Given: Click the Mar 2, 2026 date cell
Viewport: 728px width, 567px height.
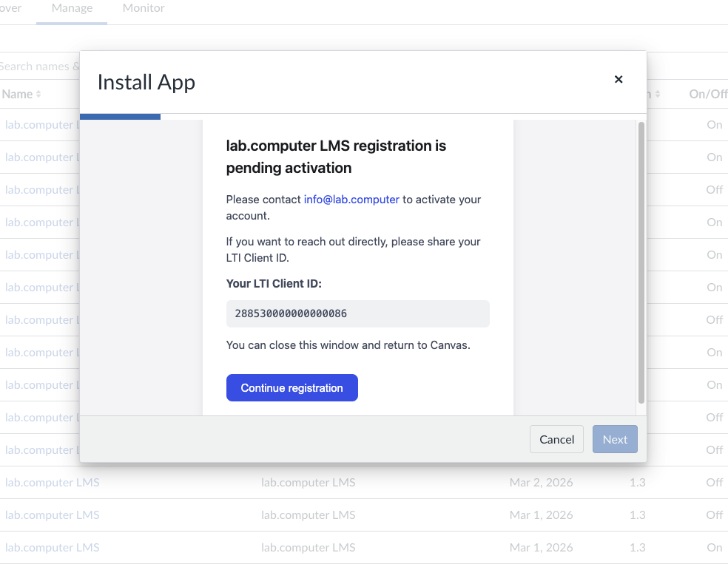Looking at the screenshot, I should pyautogui.click(x=541, y=483).
